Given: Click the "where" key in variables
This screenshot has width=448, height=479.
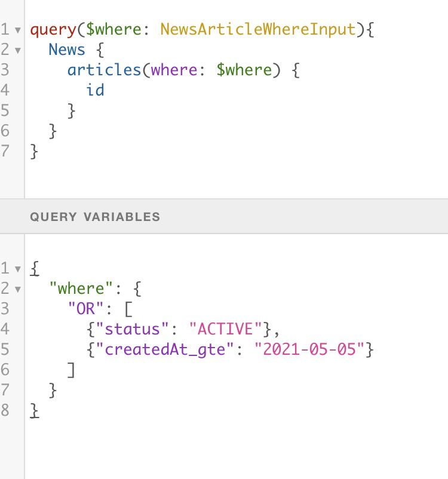Looking at the screenshot, I should coord(81,288).
